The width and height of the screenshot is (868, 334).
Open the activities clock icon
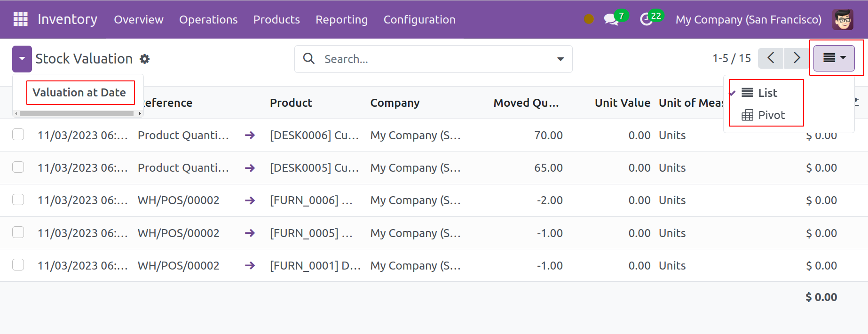tap(647, 20)
